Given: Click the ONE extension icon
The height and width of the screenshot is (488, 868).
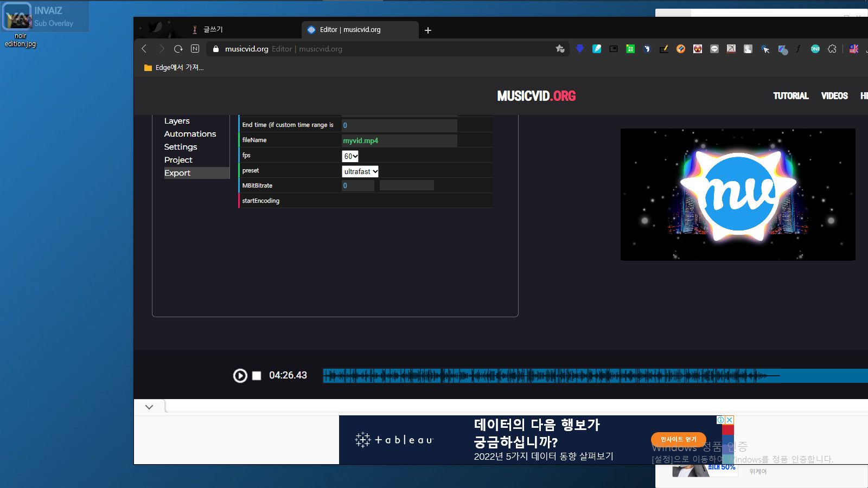Looking at the screenshot, I should (x=814, y=49).
